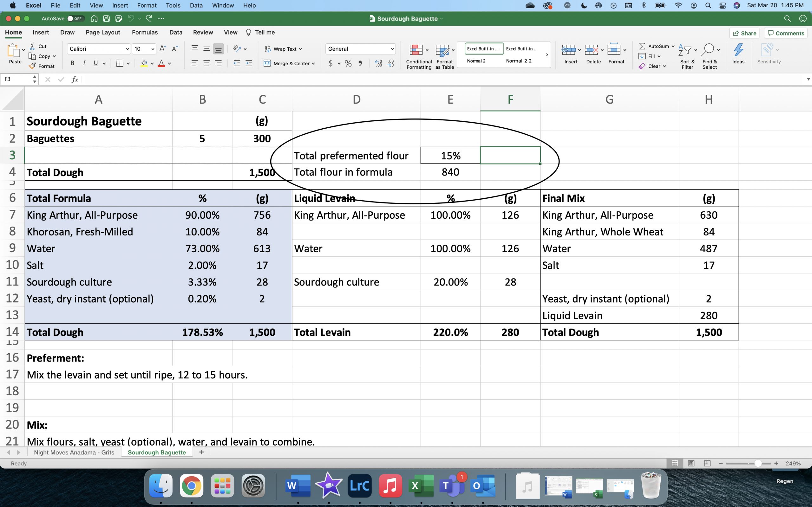Expand the Merge & Center options arrow
812x507 pixels.
(313, 63)
